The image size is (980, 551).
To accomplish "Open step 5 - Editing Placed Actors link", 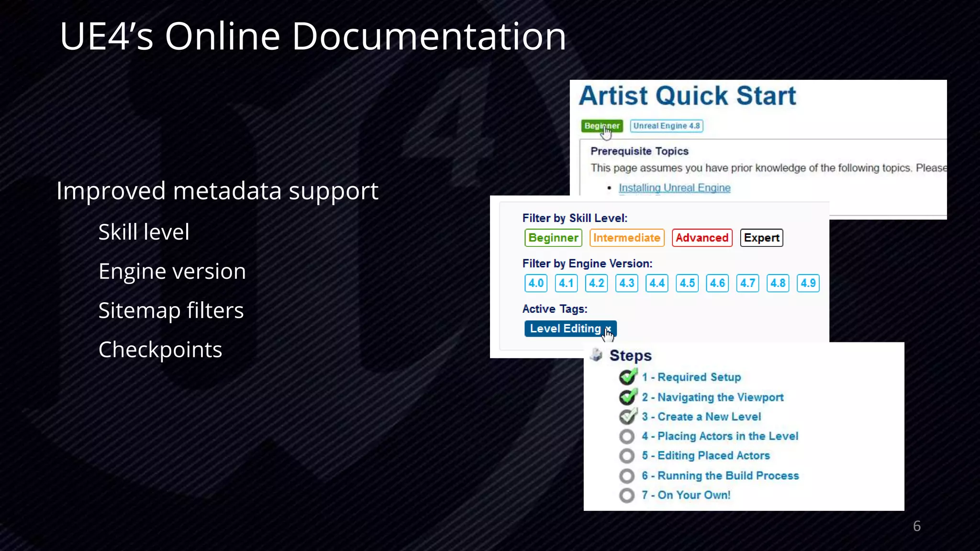I will click(x=706, y=456).
